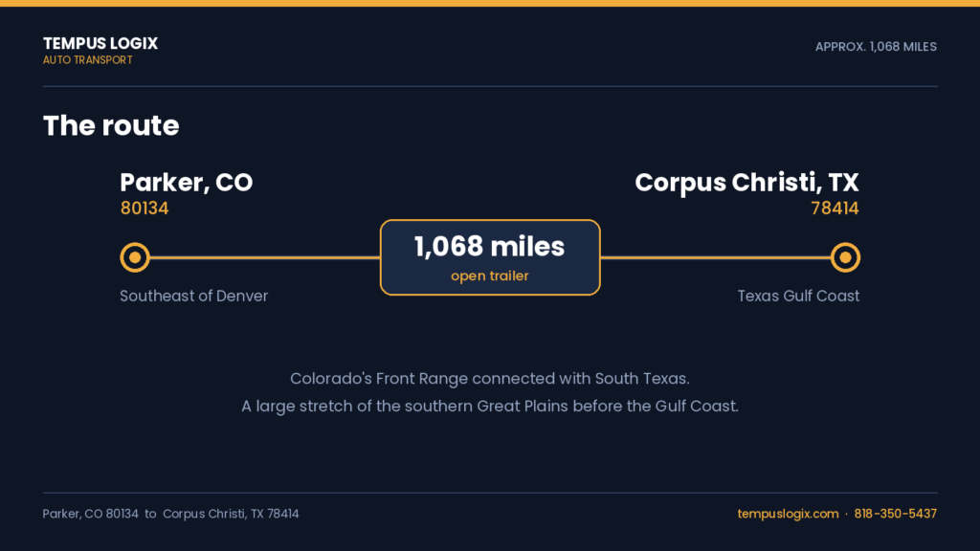Screen dimensions: 980x551
Task: Click the Parker, CO origin title
Action: click(x=187, y=183)
